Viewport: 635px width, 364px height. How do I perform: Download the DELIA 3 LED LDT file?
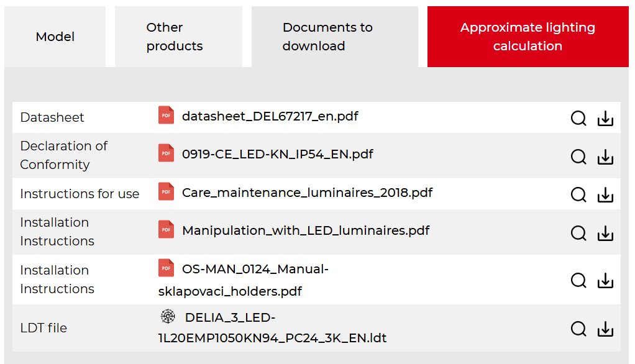coord(605,329)
